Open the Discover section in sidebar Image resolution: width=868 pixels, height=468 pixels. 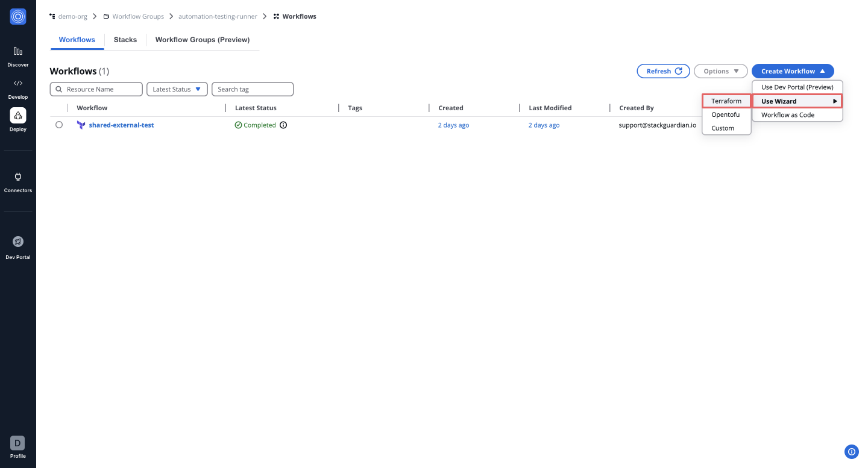pos(18,56)
